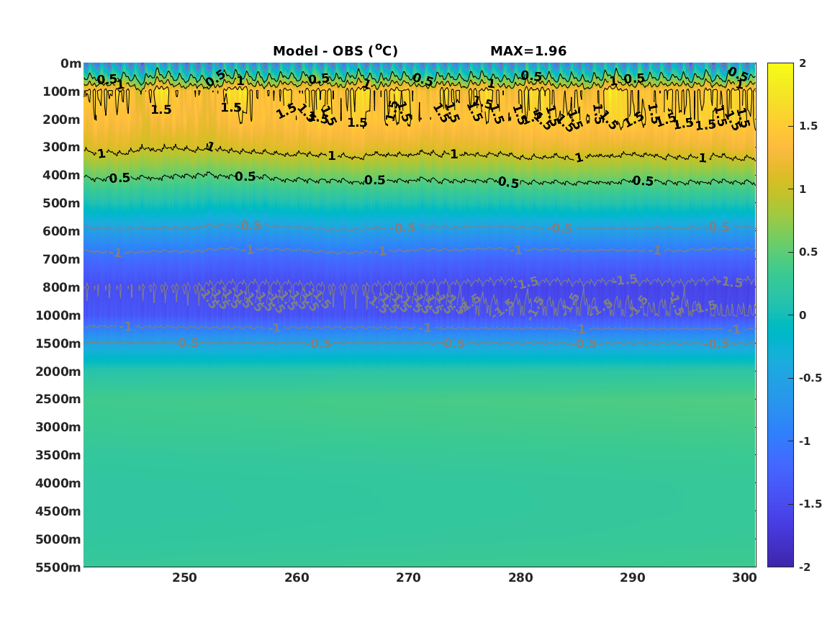
Task: Click the colorbar tick label '-1.5'
Action: tap(810, 503)
